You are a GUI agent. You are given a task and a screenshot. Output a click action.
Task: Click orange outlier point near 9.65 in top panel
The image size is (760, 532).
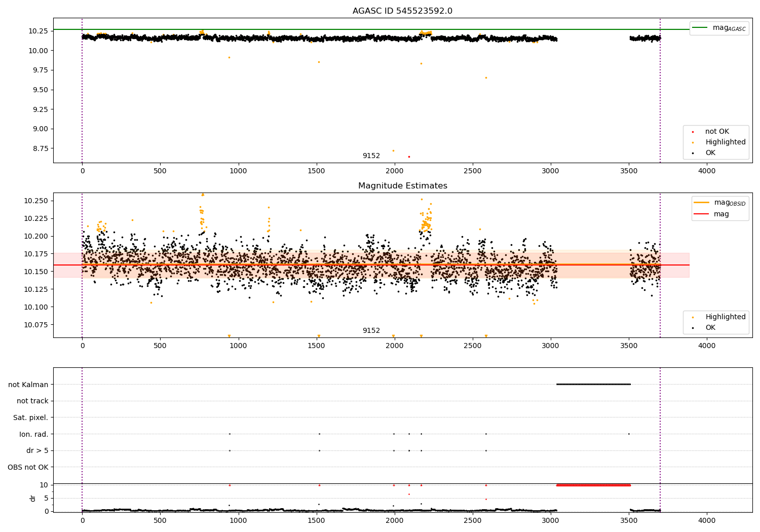(486, 78)
